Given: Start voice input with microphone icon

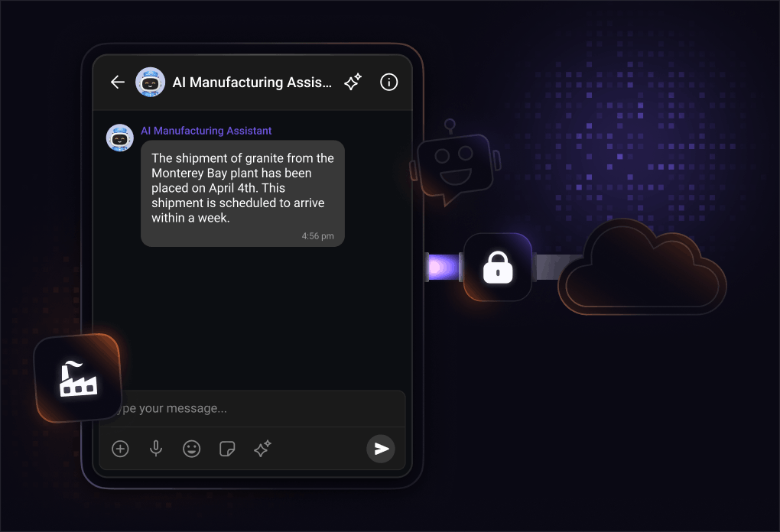Looking at the screenshot, I should (156, 449).
